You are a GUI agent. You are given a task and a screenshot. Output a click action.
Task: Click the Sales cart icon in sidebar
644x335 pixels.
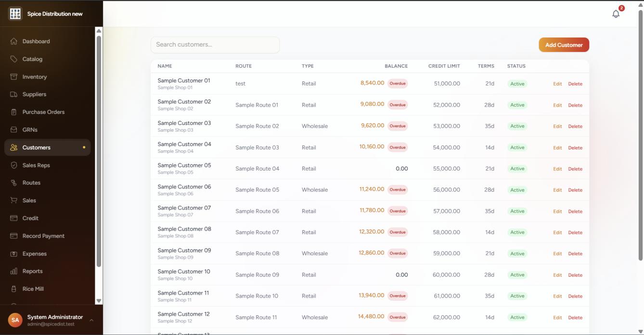click(x=14, y=200)
